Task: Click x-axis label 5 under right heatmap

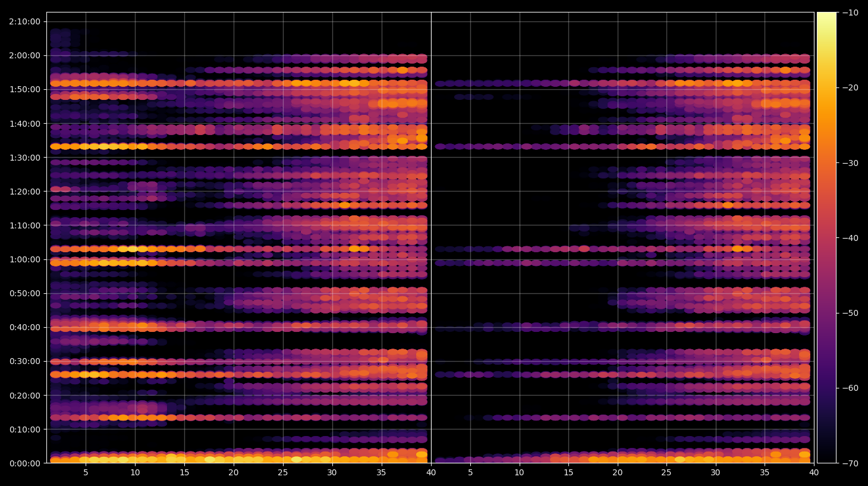Action: coord(470,473)
